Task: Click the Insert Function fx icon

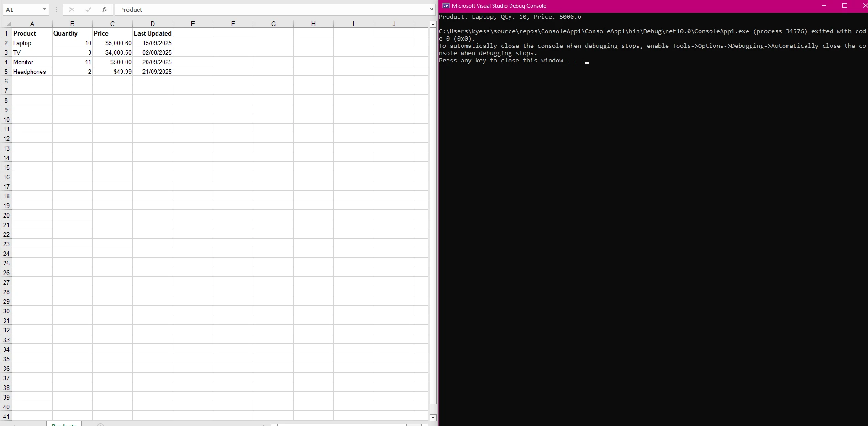Action: coord(105,10)
